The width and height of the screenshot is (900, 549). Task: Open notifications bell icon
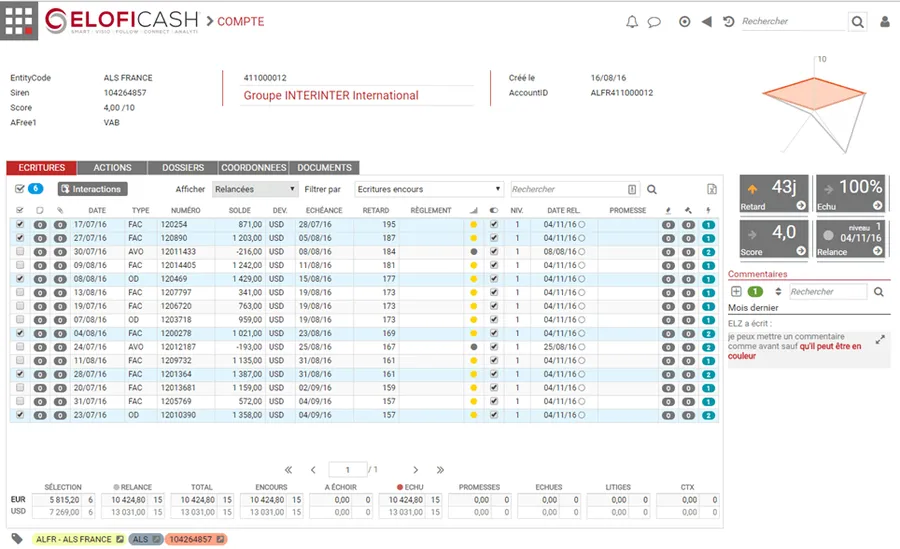point(632,22)
